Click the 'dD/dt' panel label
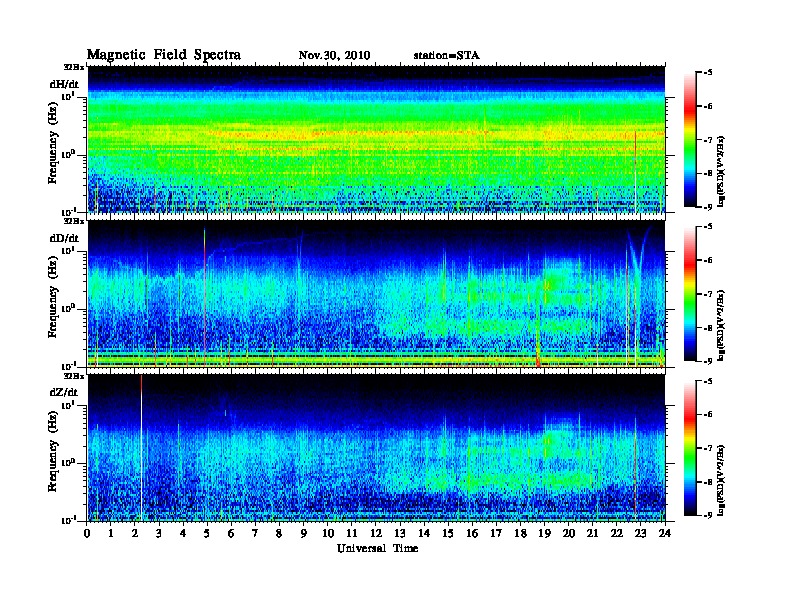This screenshot has width=792, height=612. [x=64, y=238]
